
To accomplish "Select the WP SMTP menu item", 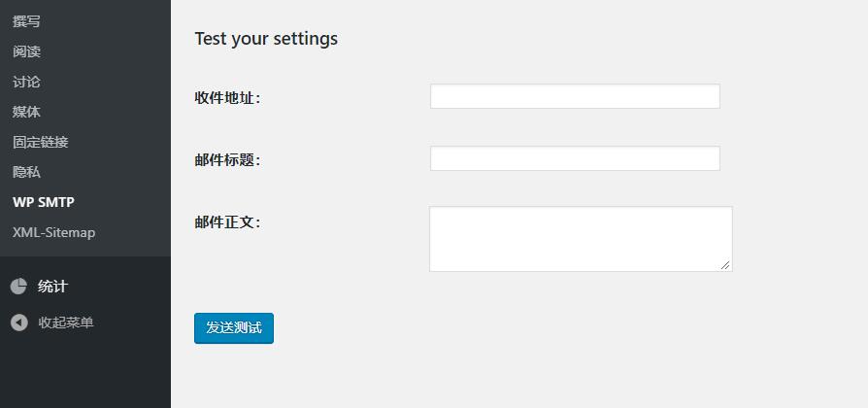I will [43, 202].
